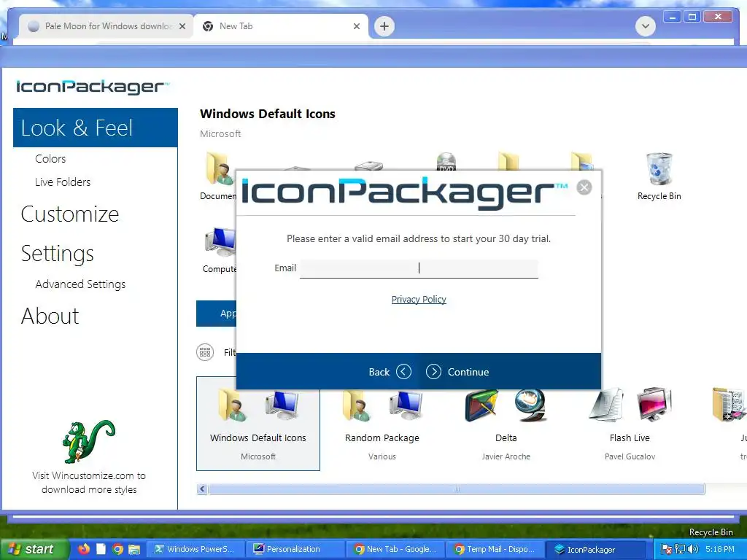The image size is (747, 560).
Task: Switch to Temp Mail taskbar item
Action: point(495,549)
